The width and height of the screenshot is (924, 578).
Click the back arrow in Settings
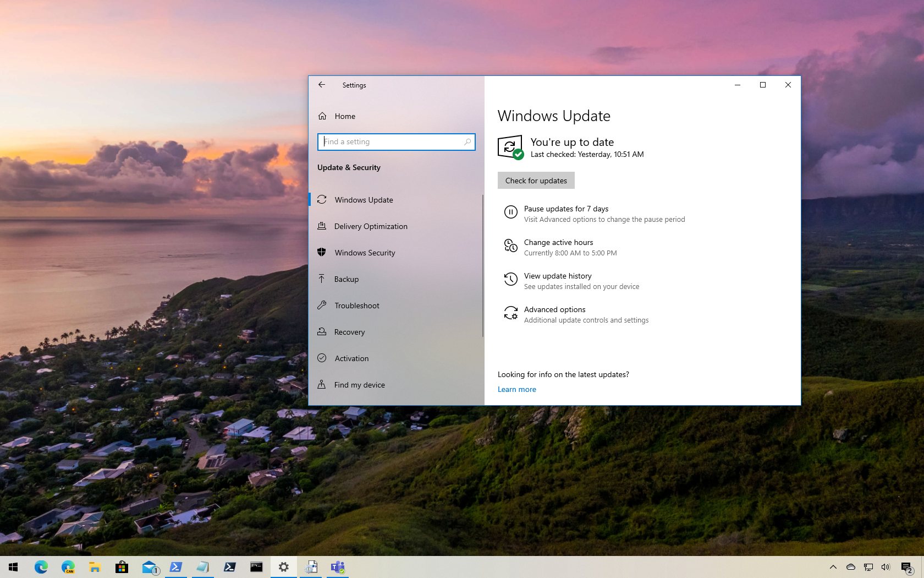pyautogui.click(x=322, y=85)
